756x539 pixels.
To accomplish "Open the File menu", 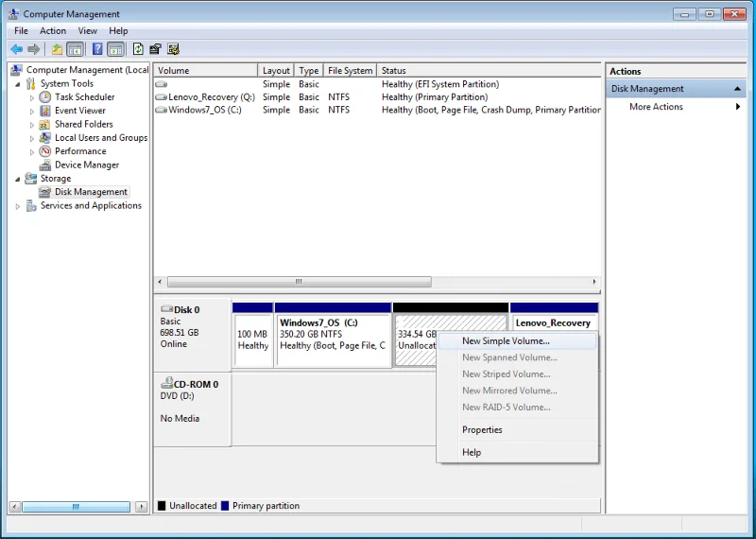I will coord(21,31).
